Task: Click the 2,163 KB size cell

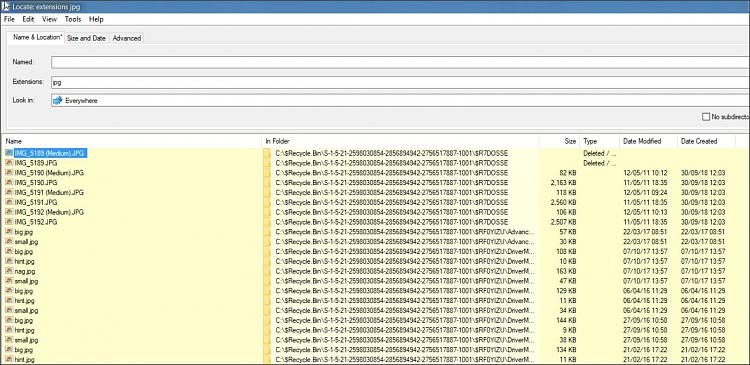Action: point(563,182)
